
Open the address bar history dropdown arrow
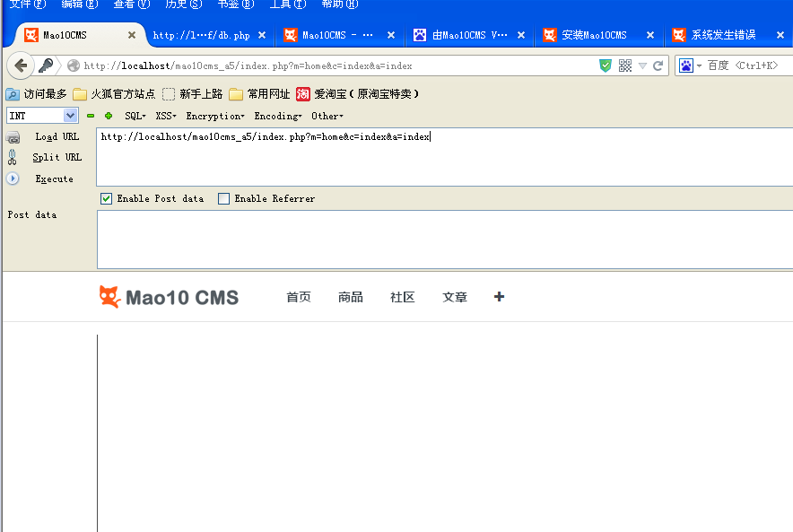pyautogui.click(x=642, y=65)
